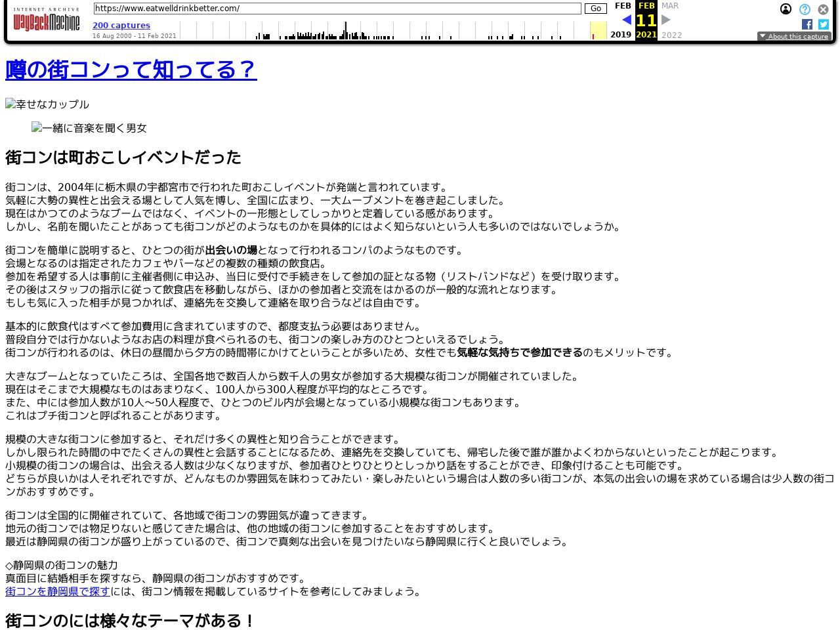Click the Go button
This screenshot has width=840, height=630.
[595, 9]
